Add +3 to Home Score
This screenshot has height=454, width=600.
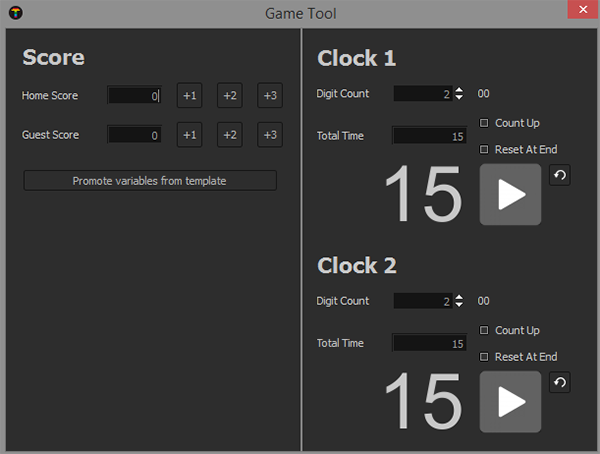[270, 96]
